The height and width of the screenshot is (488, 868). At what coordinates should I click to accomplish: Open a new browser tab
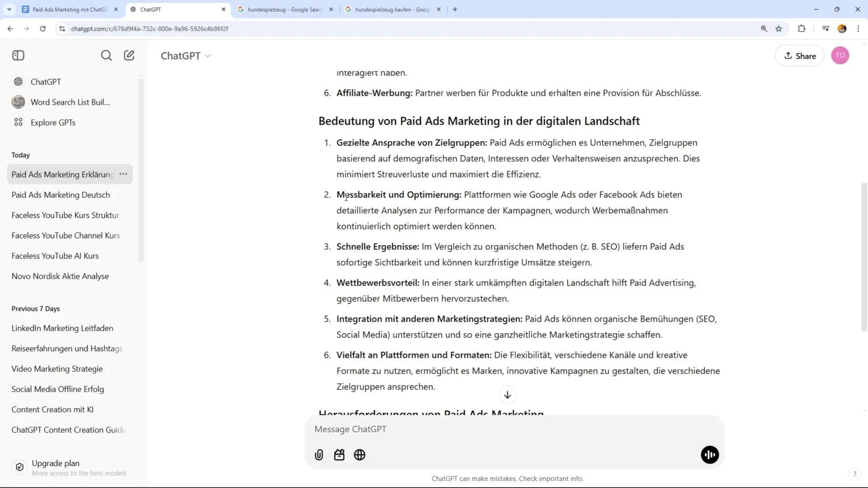click(x=455, y=9)
